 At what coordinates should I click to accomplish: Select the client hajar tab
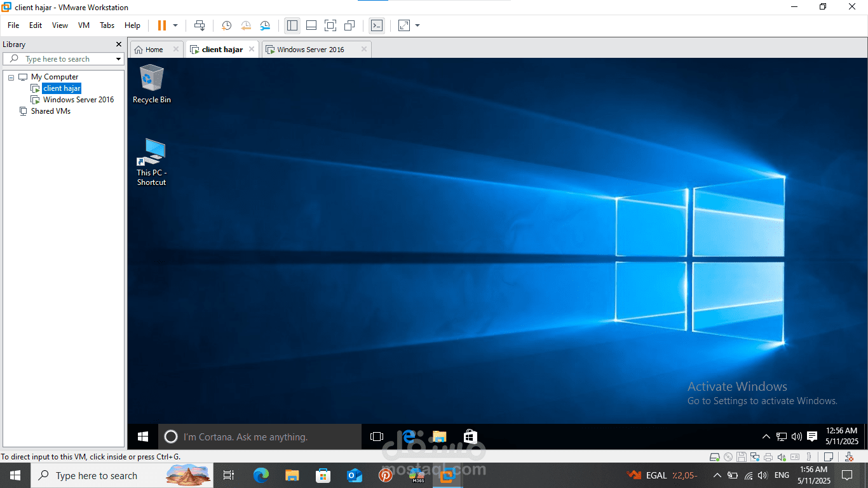point(222,50)
